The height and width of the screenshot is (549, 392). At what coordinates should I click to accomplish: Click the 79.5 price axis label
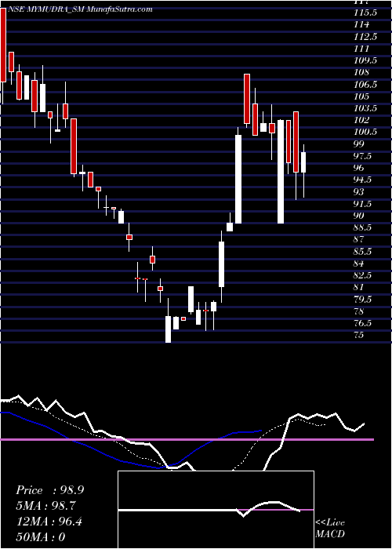click(x=363, y=300)
